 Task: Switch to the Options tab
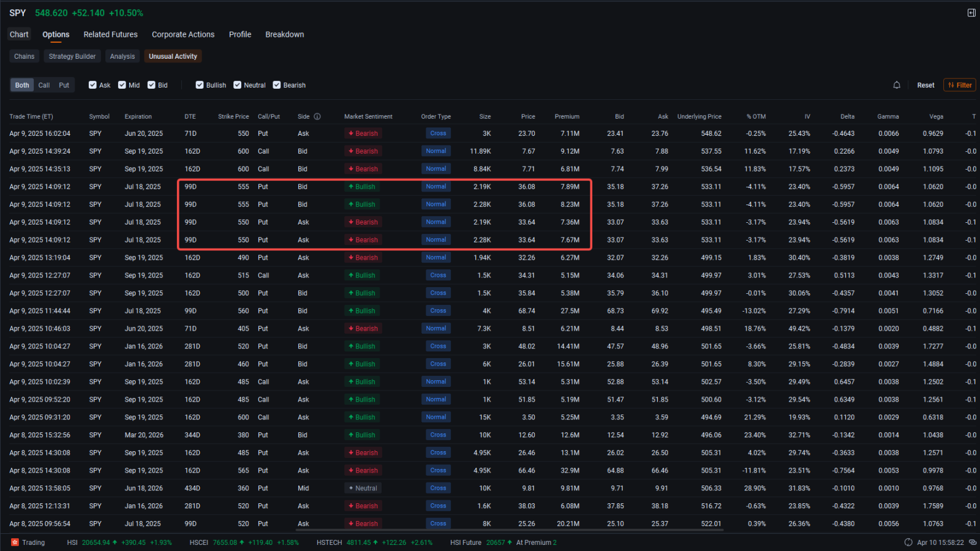coord(56,34)
